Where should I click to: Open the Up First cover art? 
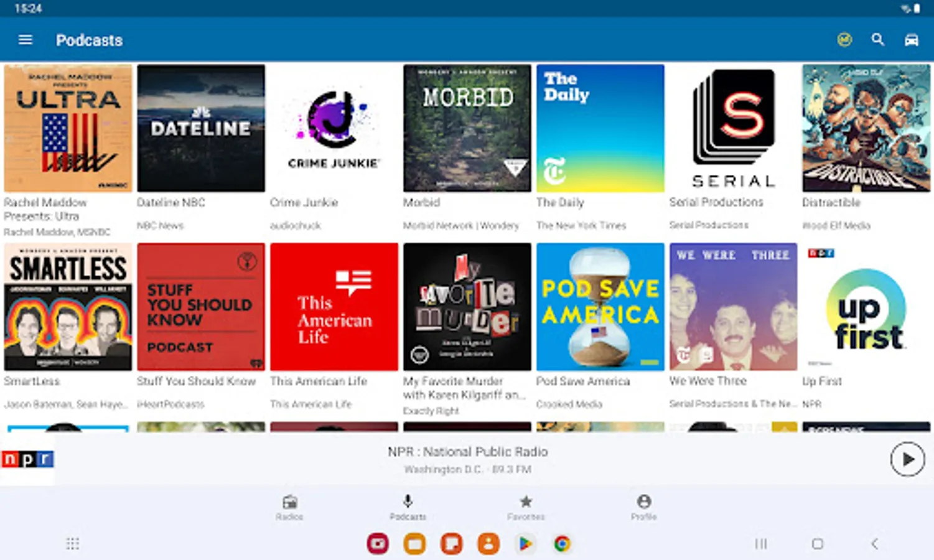pos(866,307)
